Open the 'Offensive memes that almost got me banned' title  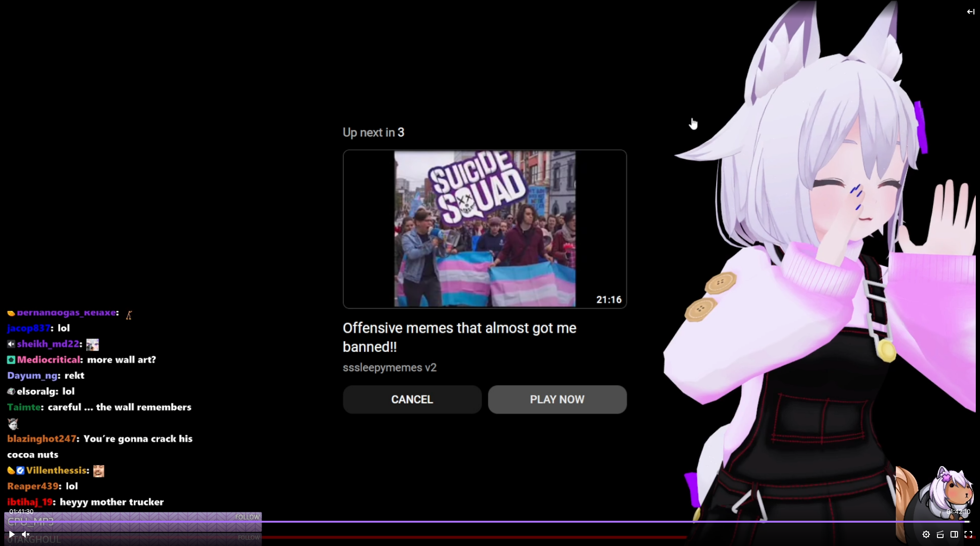[x=459, y=337]
